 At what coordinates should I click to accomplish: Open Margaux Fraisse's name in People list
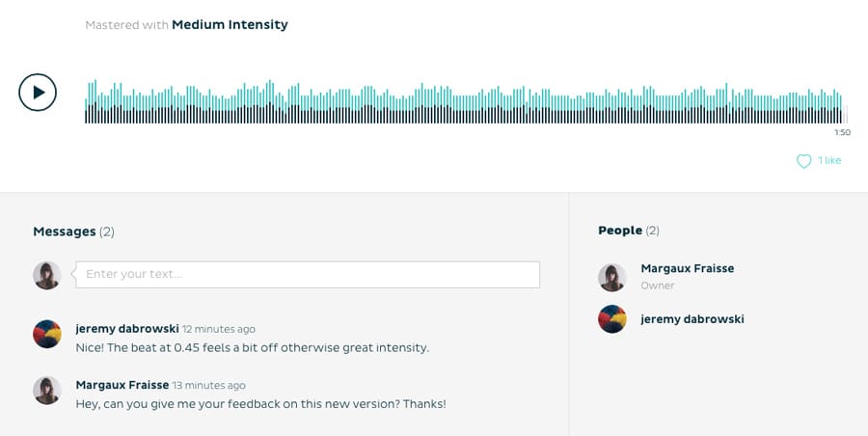687,268
